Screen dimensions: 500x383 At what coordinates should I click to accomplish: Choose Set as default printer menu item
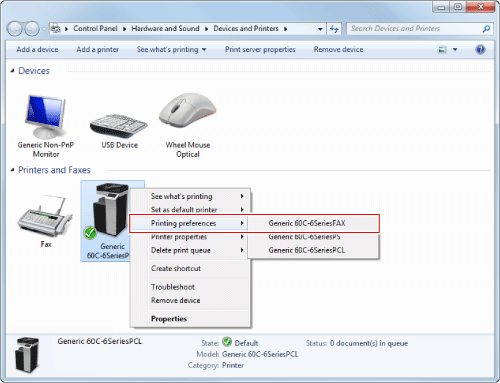[x=190, y=209]
